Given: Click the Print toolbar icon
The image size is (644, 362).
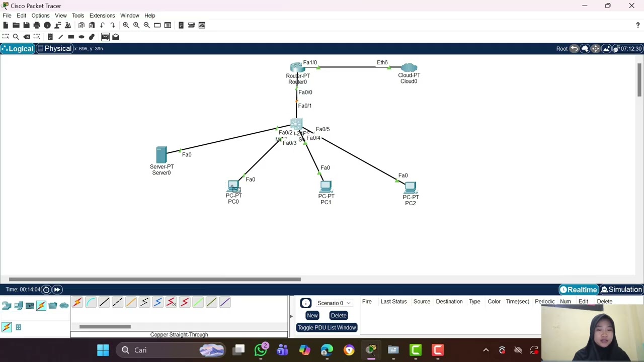Looking at the screenshot, I should point(37,25).
